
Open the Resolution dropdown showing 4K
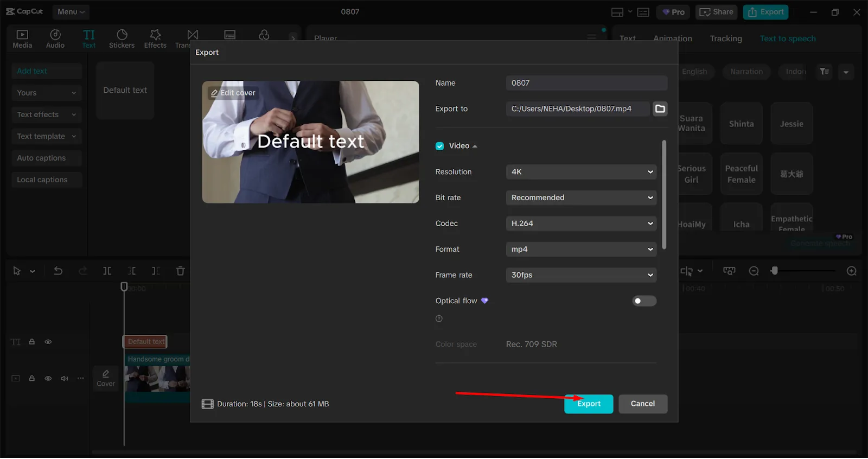[581, 172]
